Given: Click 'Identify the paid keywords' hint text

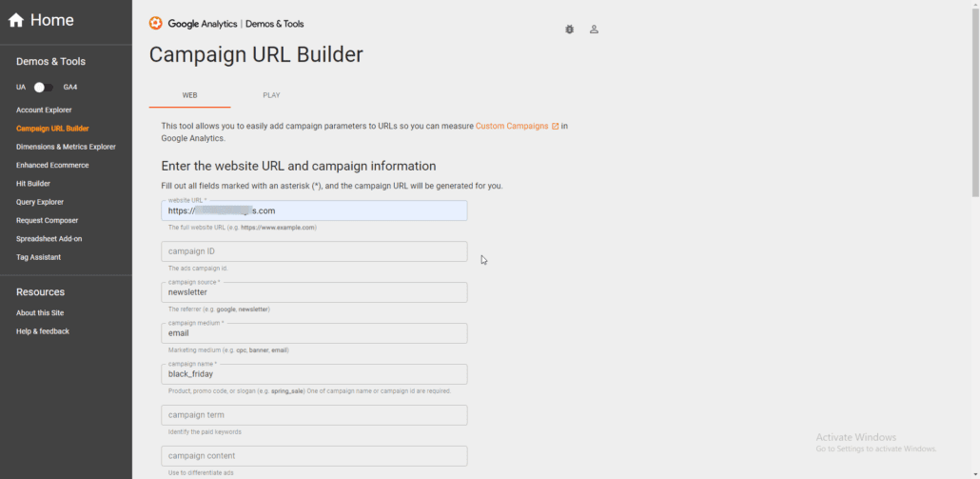Looking at the screenshot, I should (x=205, y=432).
